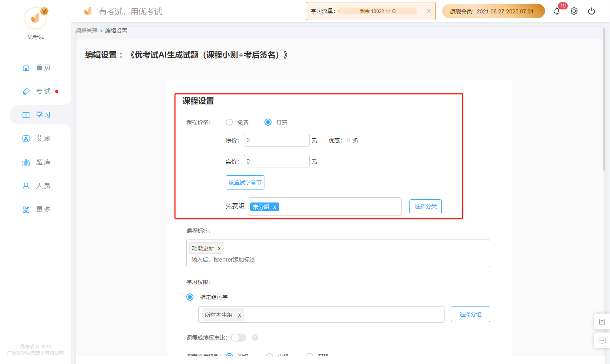The height and width of the screenshot is (364, 610).
Task: Open 更多 in sidebar
Action: tap(43, 209)
